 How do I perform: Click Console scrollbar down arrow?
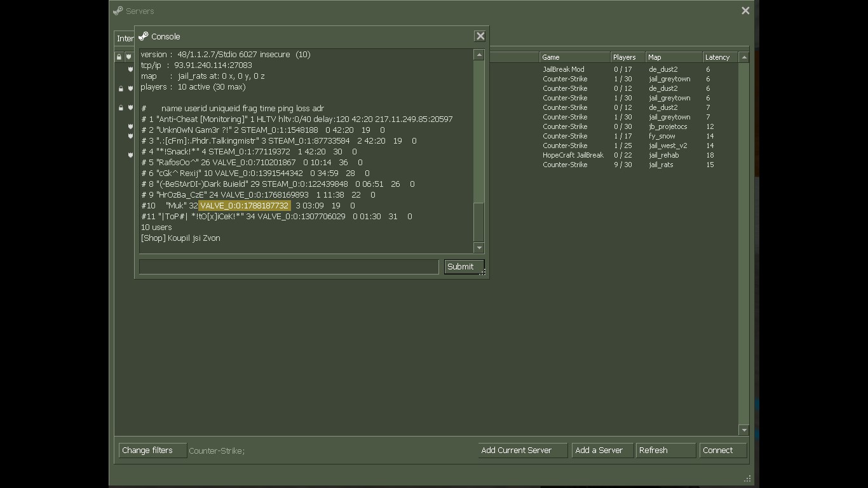click(479, 248)
